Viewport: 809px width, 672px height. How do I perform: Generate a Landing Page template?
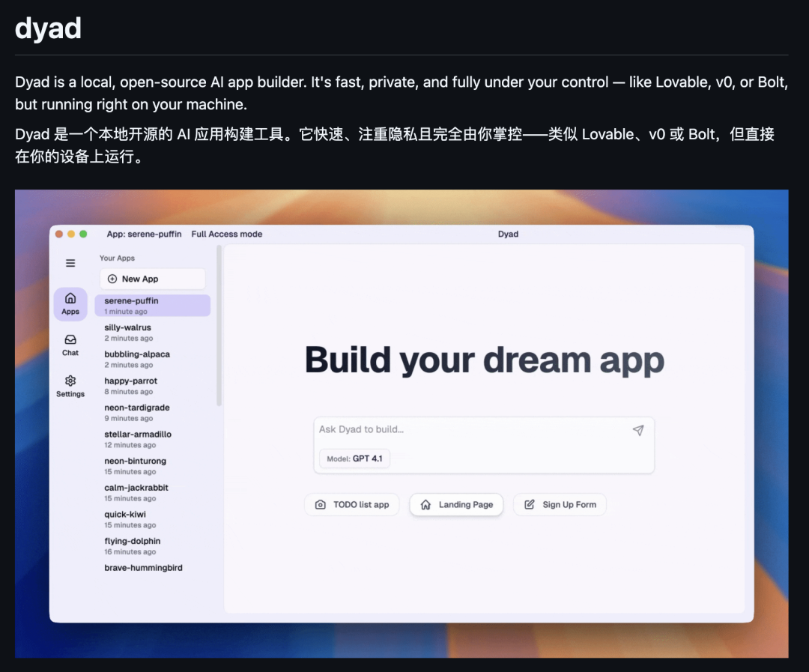click(x=456, y=504)
